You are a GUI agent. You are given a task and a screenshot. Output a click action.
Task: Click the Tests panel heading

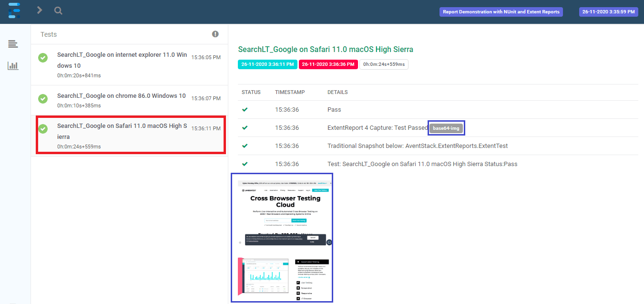(49, 34)
